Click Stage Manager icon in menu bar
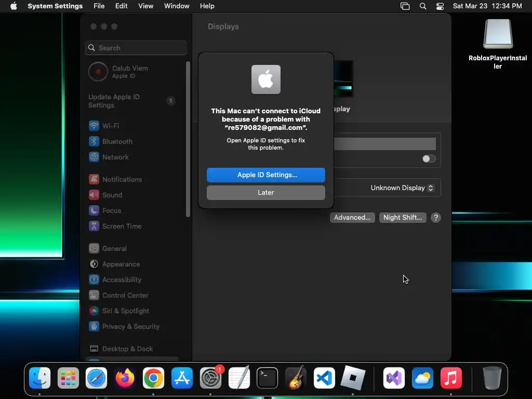The image size is (532, 399). tap(405, 6)
